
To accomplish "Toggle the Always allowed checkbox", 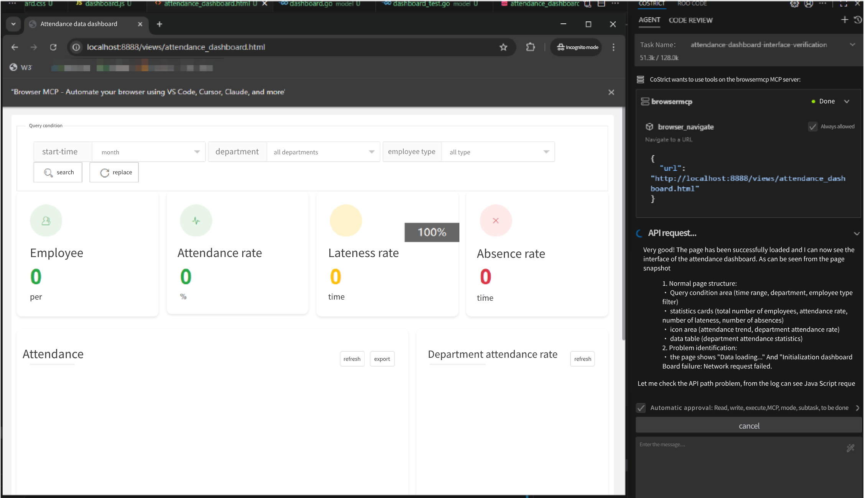I will click(x=812, y=127).
